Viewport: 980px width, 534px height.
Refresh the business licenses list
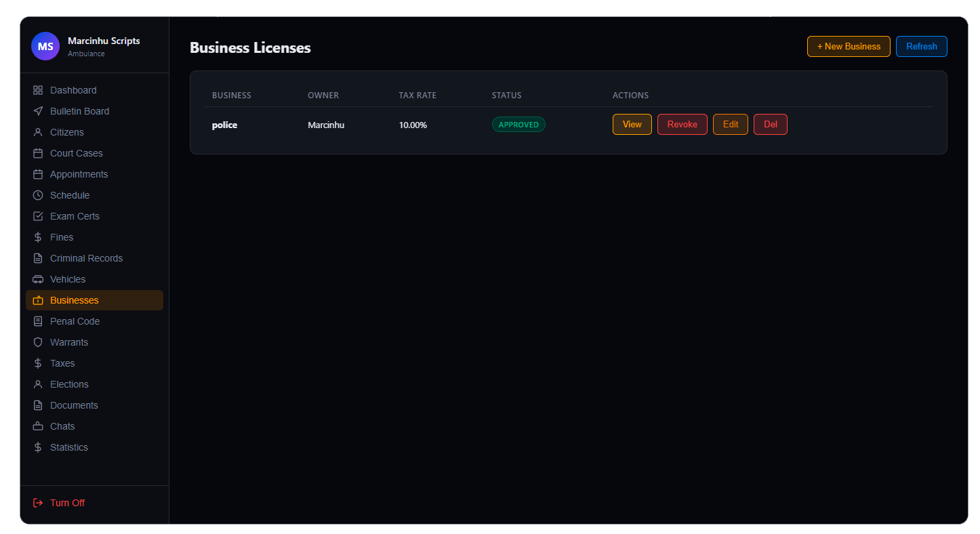pyautogui.click(x=921, y=46)
